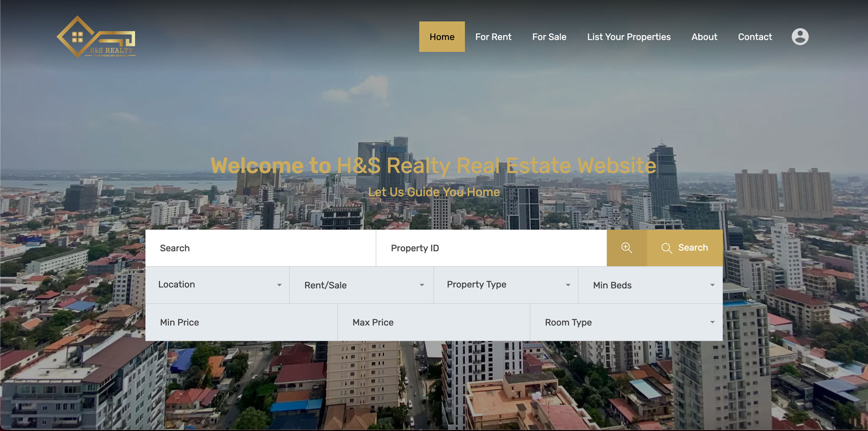Select the Max Price input field
Viewport: 868px width, 431px height.
click(434, 322)
